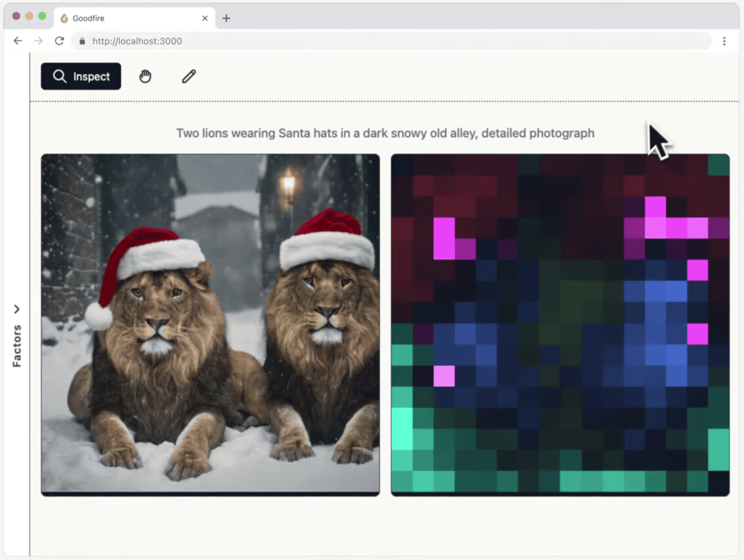Expand the Factors sidebar with the chevron
Image resolution: width=744 pixels, height=560 pixels.
click(x=17, y=309)
